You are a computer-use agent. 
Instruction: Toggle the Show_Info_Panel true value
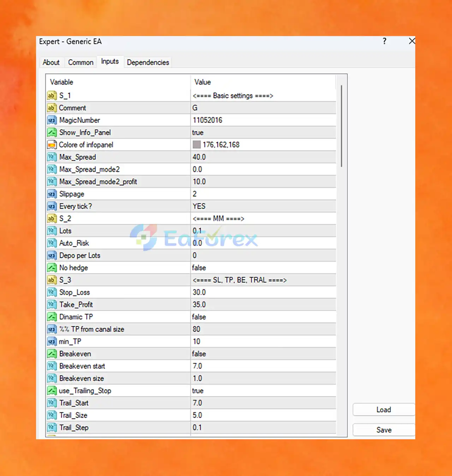[263, 132]
